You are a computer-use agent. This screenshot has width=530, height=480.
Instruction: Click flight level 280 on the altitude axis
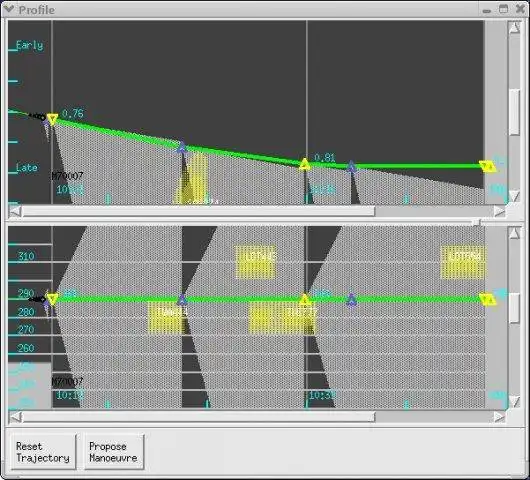click(26, 312)
